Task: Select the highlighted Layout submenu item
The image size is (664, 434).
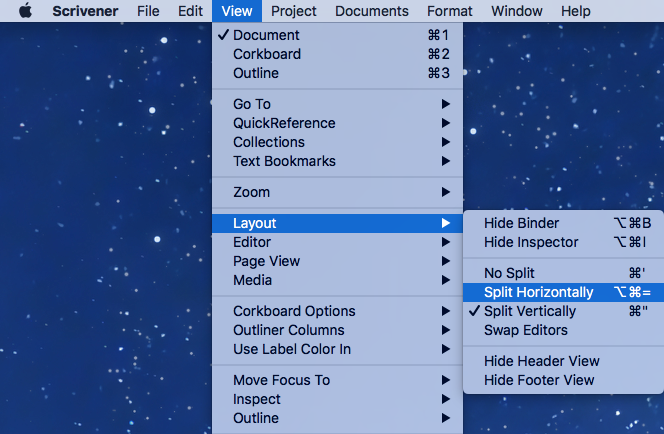Action: tap(338, 223)
